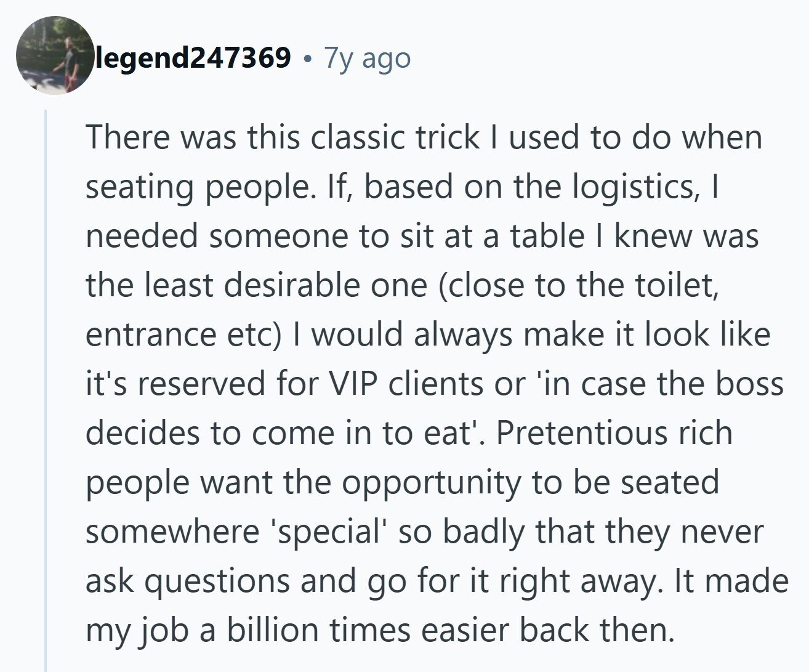The image size is (809, 672).
Task: Click the dot separator beside the username
Action: [307, 59]
